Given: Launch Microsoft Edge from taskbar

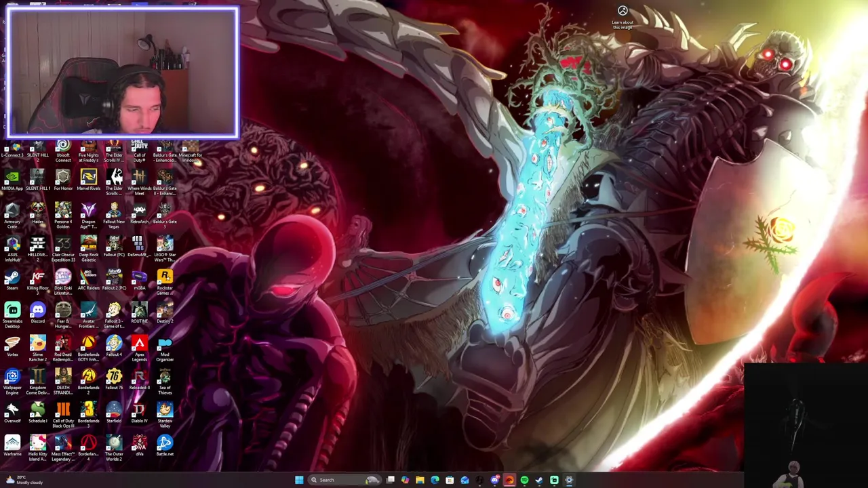Looking at the screenshot, I should click(435, 480).
